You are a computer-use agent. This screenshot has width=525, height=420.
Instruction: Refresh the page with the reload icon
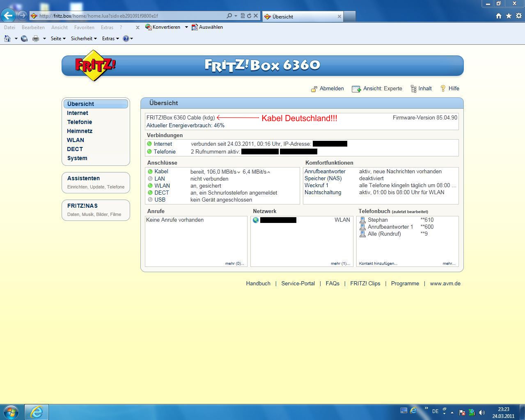(x=249, y=16)
